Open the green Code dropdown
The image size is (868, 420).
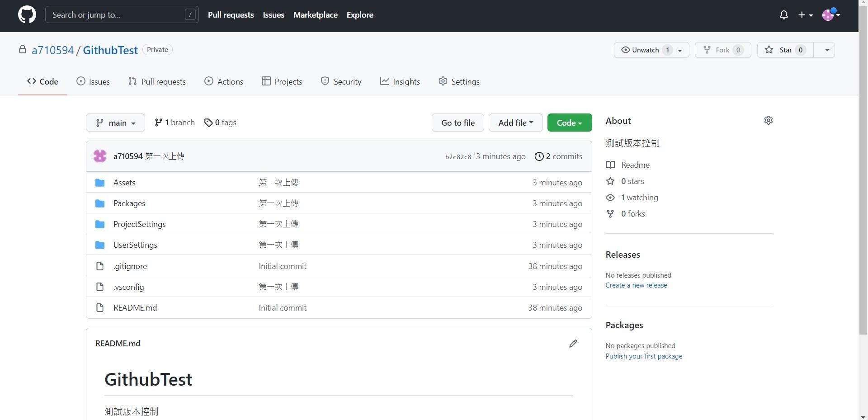click(570, 123)
